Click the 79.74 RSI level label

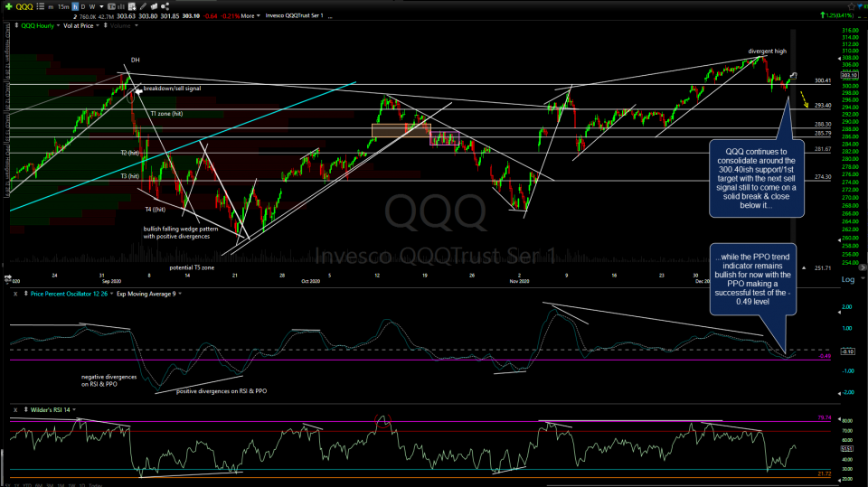pos(825,417)
